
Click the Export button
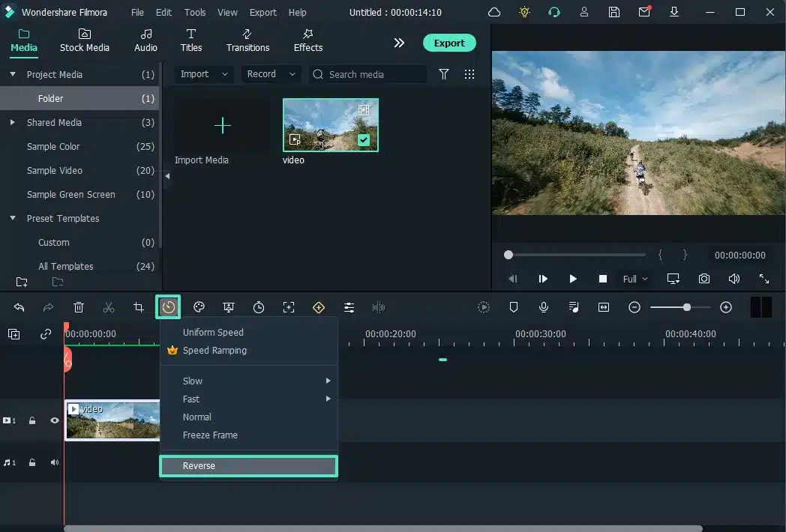(x=448, y=43)
